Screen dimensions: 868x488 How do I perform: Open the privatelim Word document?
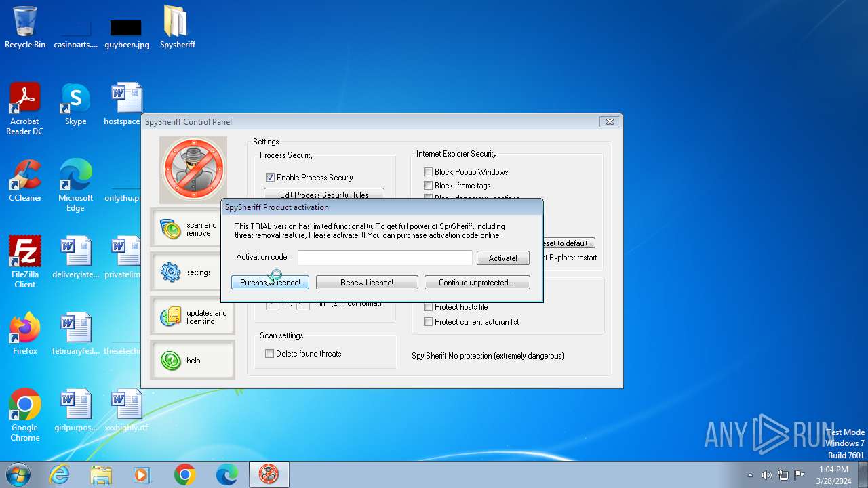[123, 257]
